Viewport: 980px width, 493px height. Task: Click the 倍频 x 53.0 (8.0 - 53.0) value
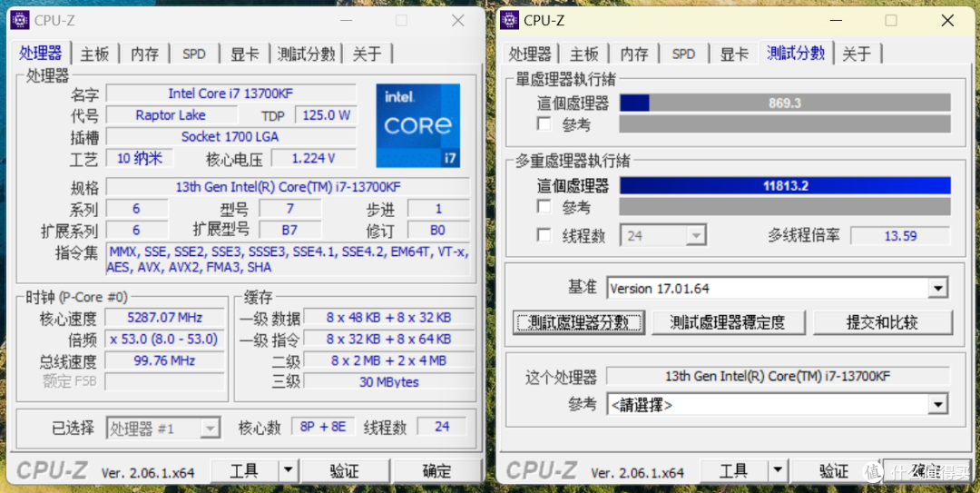pyautogui.click(x=165, y=339)
